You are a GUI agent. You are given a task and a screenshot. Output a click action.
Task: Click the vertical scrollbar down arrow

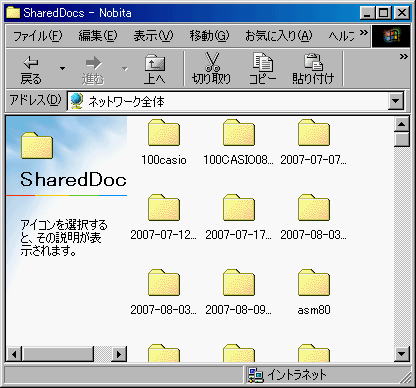[x=401, y=354]
